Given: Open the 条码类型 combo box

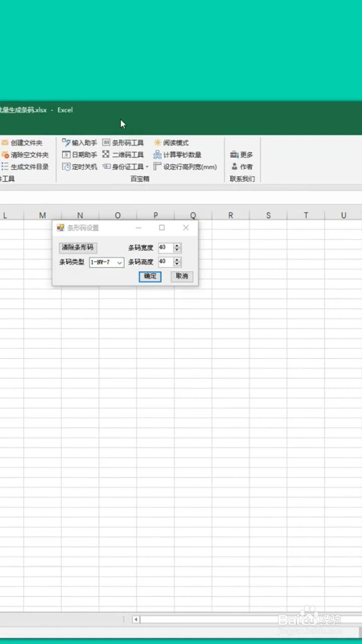Looking at the screenshot, I should click(x=107, y=262).
